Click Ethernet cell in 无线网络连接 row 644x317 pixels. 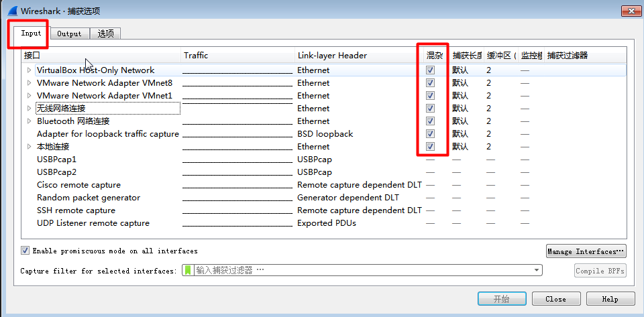[x=313, y=109]
